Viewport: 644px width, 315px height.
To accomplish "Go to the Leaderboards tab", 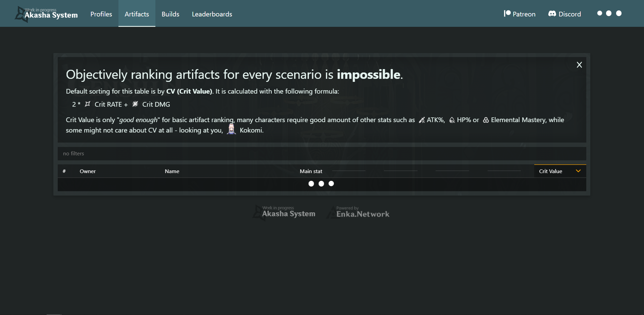I will (212, 14).
